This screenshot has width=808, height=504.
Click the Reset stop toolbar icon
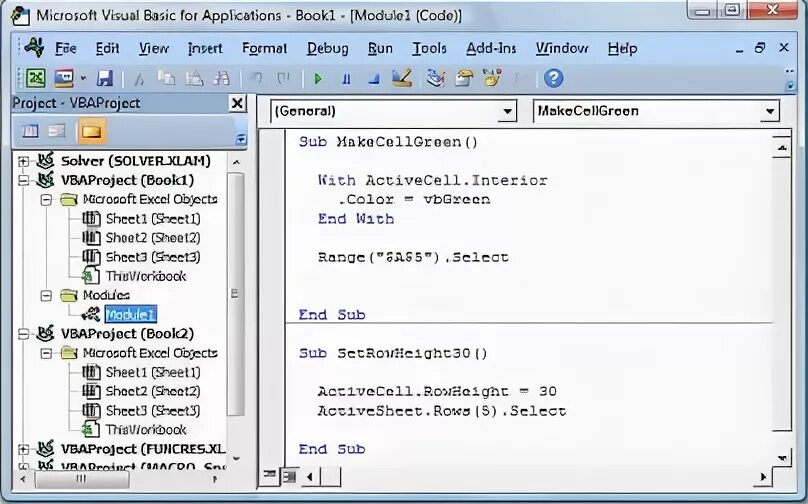374,79
